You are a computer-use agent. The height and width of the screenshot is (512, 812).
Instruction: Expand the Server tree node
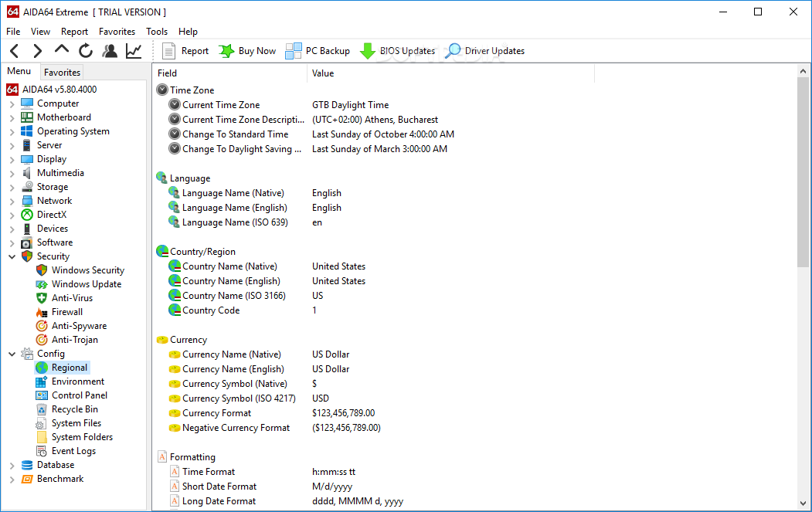(x=12, y=145)
